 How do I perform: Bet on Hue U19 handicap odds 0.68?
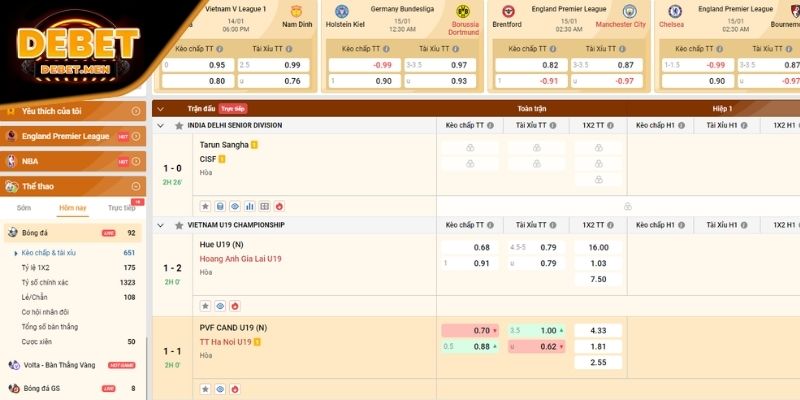[x=470, y=247]
